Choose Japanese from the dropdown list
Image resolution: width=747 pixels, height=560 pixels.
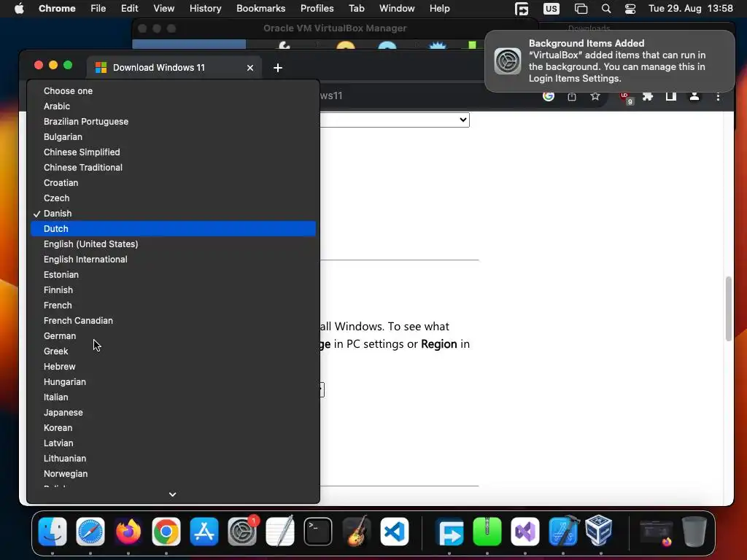tap(173, 413)
